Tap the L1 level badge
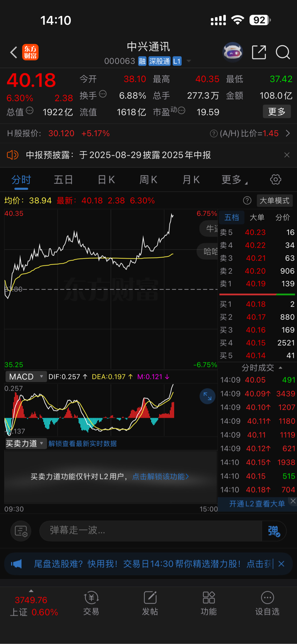 click(177, 61)
